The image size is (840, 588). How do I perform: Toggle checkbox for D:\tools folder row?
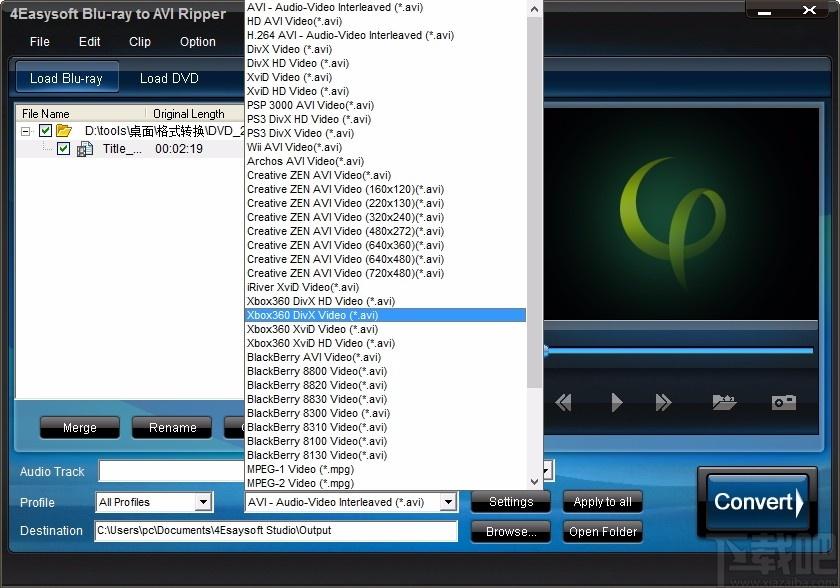pos(45,130)
